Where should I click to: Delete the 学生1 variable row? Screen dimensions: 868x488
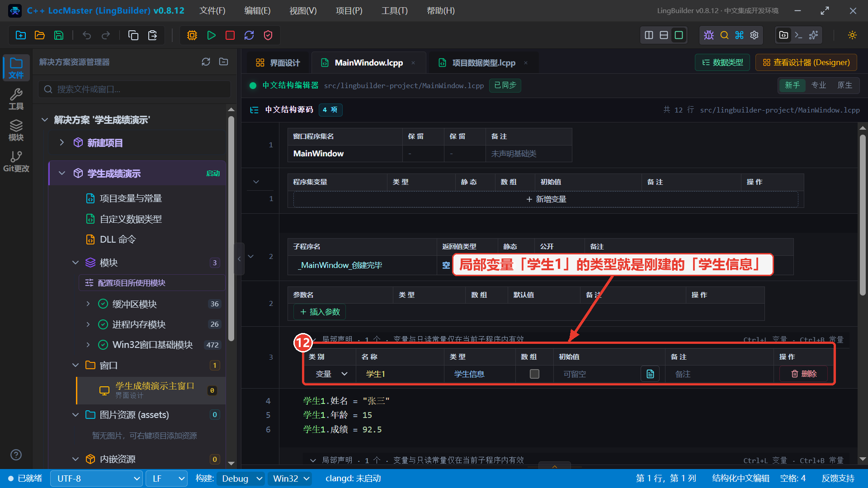click(804, 374)
